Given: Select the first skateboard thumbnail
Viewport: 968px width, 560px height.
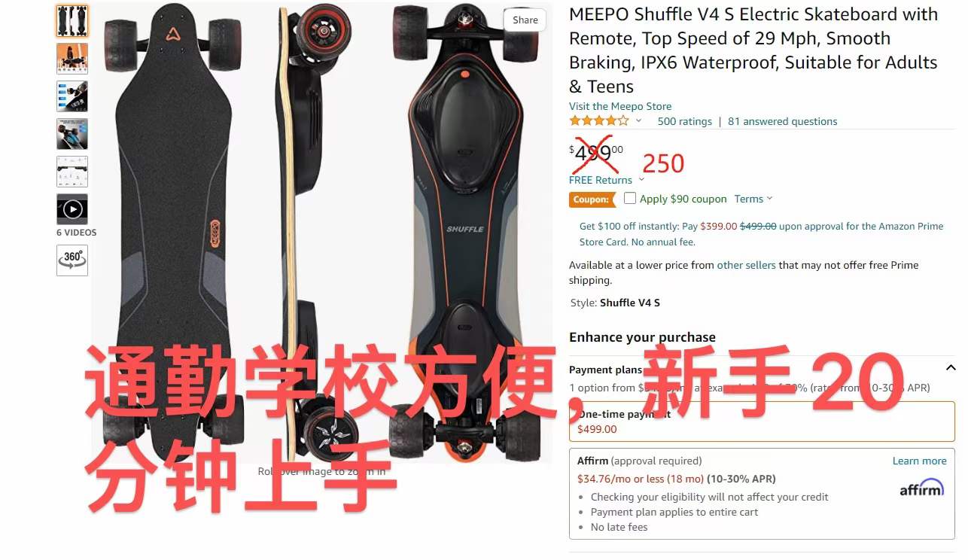Looking at the screenshot, I should [x=72, y=21].
